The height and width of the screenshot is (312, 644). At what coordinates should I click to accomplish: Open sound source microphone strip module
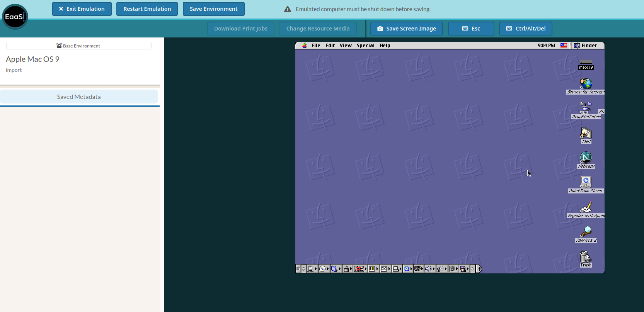pos(442,269)
